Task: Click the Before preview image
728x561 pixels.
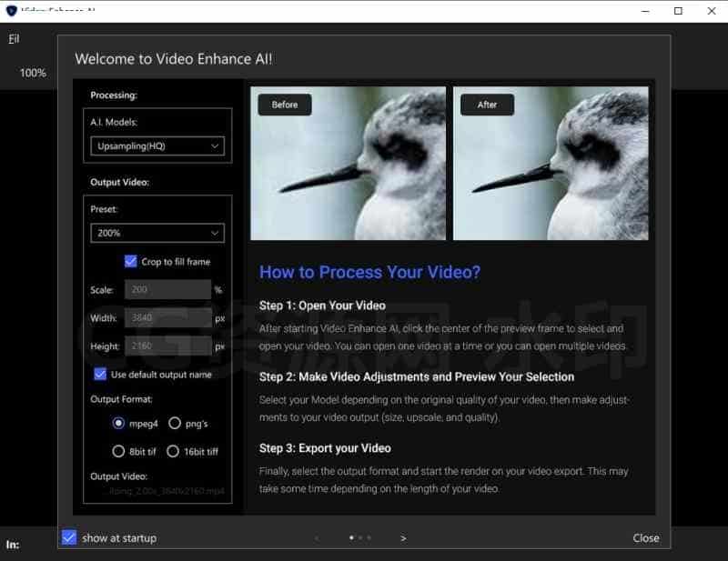Action: 349,164
